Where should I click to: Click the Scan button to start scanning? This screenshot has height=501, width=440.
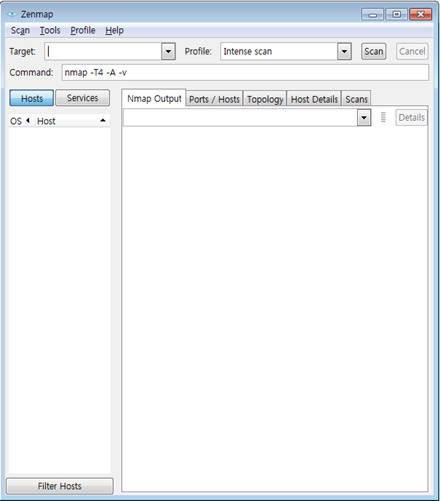click(374, 51)
